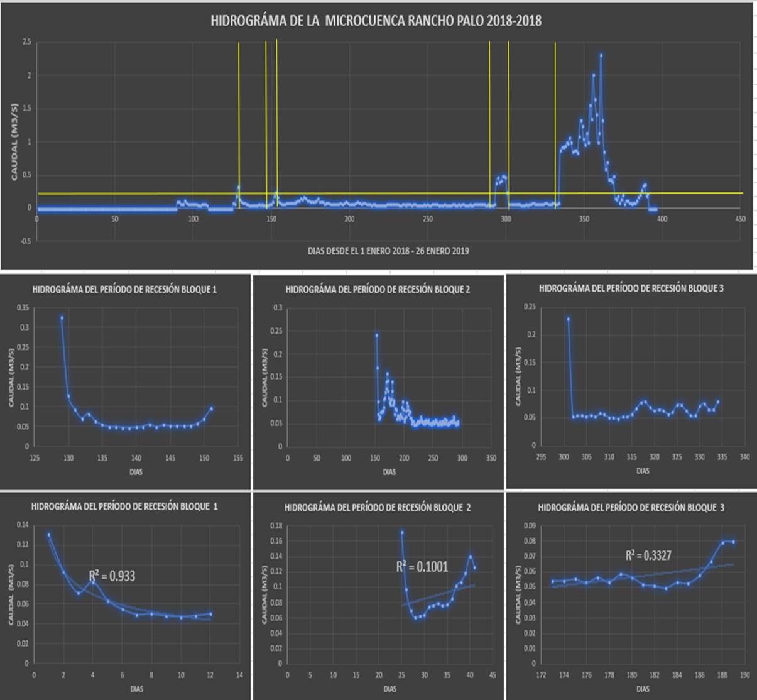The image size is (757, 700).
Task: Select the R² = 0.933 trendline label
Action: click(112, 576)
